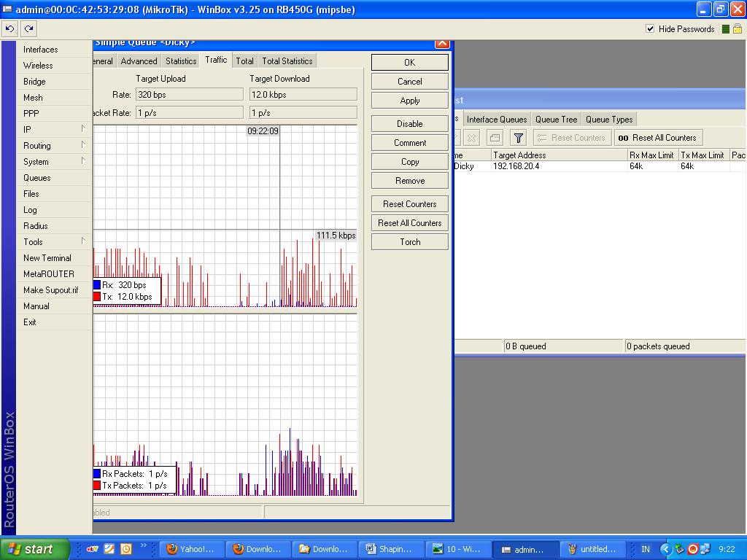Open the PPP menu item
The width and height of the screenshot is (747, 560).
coord(31,114)
